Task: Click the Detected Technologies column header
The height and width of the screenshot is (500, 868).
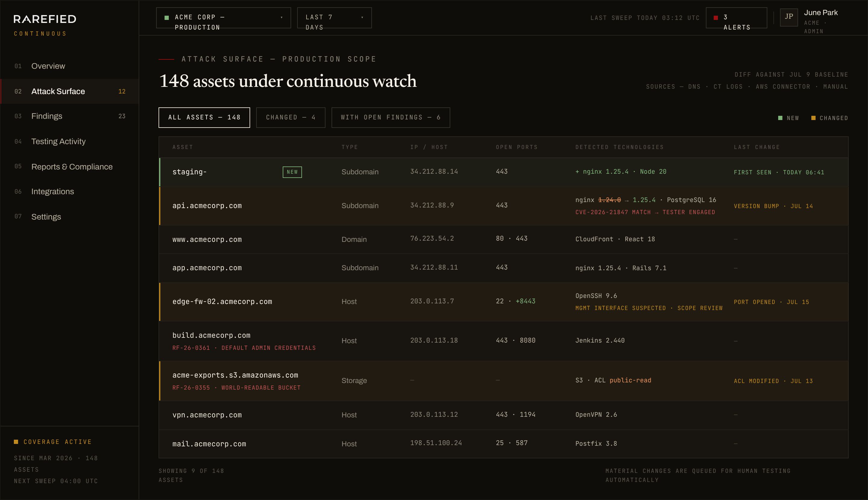Action: point(620,147)
